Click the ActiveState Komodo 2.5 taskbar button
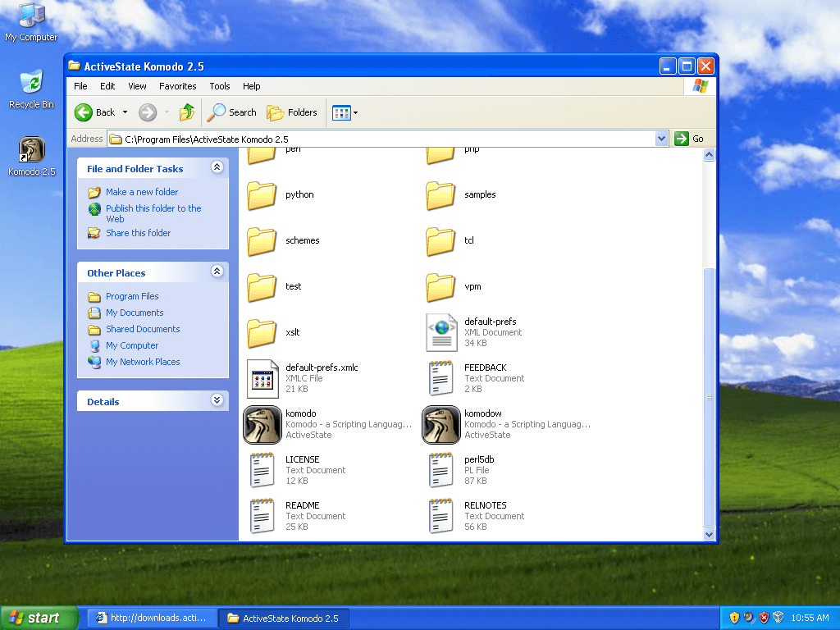The height and width of the screenshot is (630, 840). [284, 618]
